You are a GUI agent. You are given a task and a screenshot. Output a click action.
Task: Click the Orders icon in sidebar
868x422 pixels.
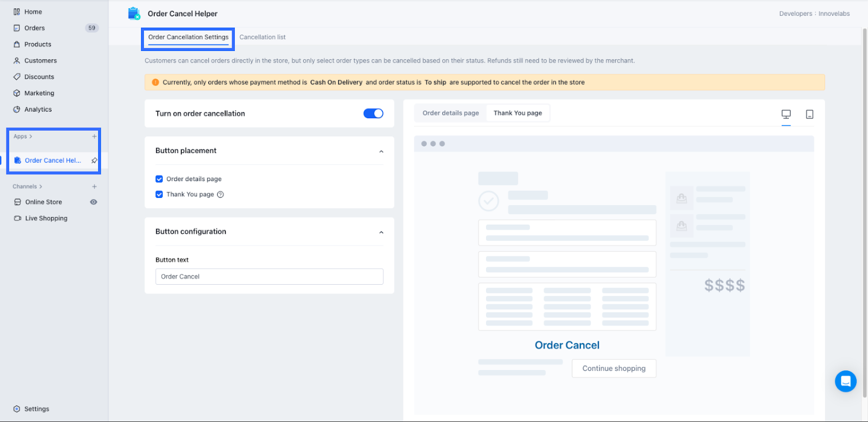[17, 28]
